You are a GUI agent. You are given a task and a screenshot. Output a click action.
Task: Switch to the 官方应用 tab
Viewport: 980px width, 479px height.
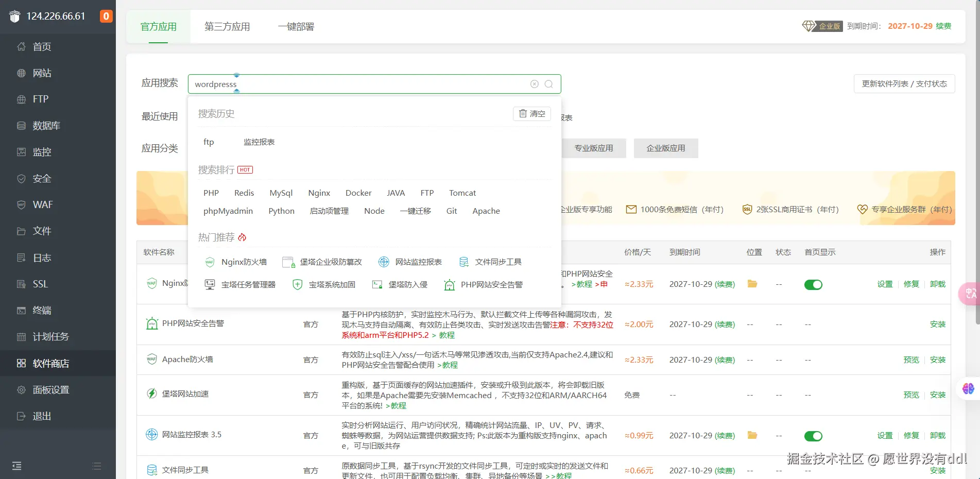159,27
